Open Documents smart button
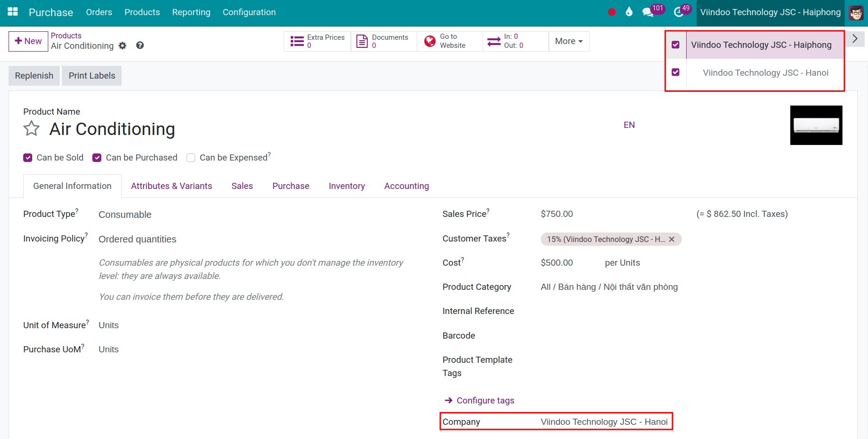868x439 pixels. tap(384, 41)
